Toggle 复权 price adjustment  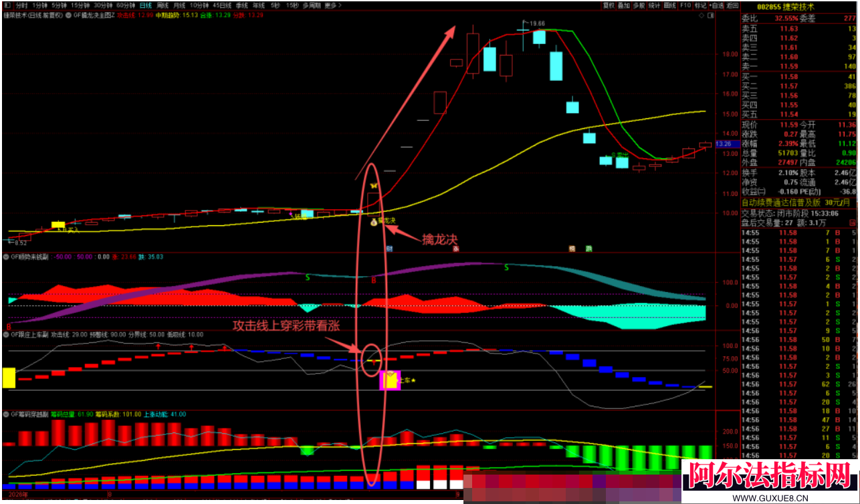(x=608, y=5)
